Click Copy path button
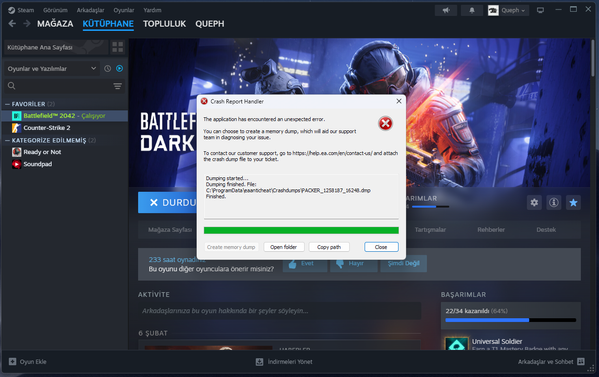This screenshot has height=377, width=599. [329, 247]
